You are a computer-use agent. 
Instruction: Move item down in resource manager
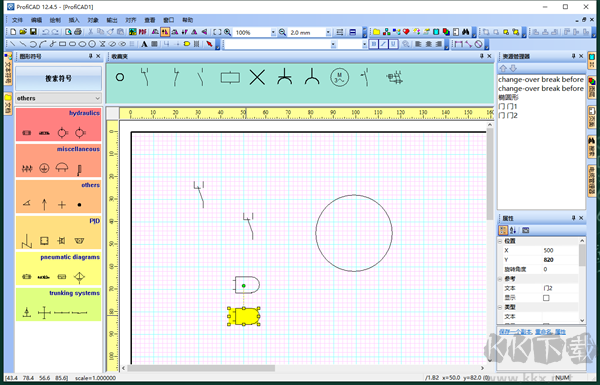coord(513,68)
